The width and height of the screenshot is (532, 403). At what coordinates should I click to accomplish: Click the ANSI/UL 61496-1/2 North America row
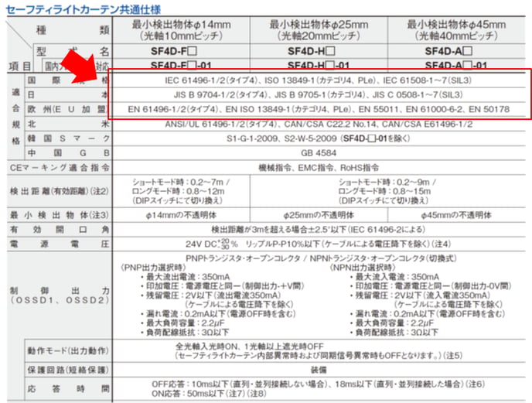pyautogui.click(x=318, y=123)
